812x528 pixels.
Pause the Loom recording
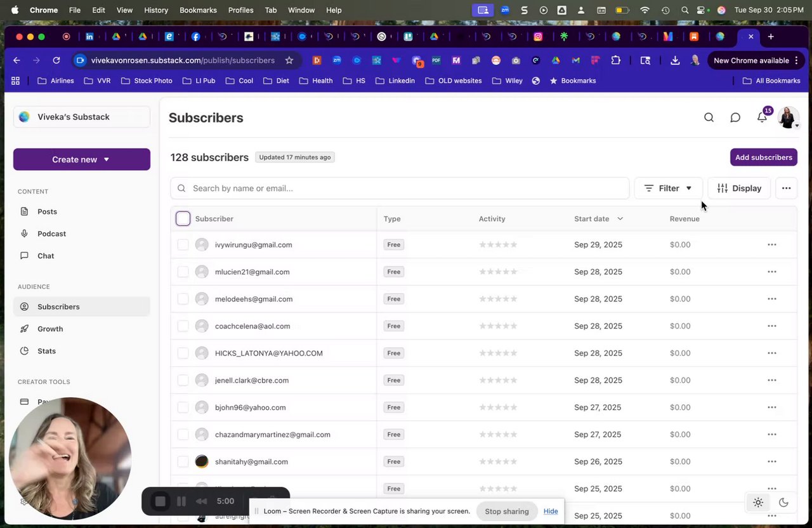pyautogui.click(x=181, y=501)
